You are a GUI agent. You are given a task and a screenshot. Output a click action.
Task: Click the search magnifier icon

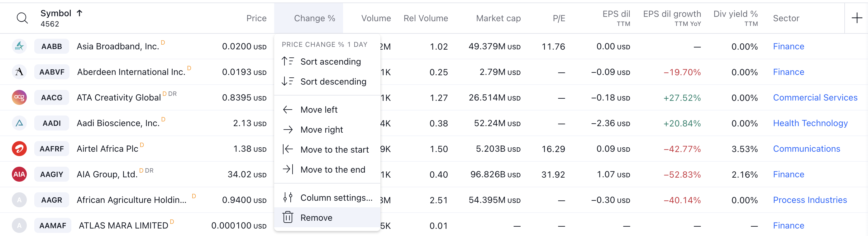pyautogui.click(x=22, y=18)
